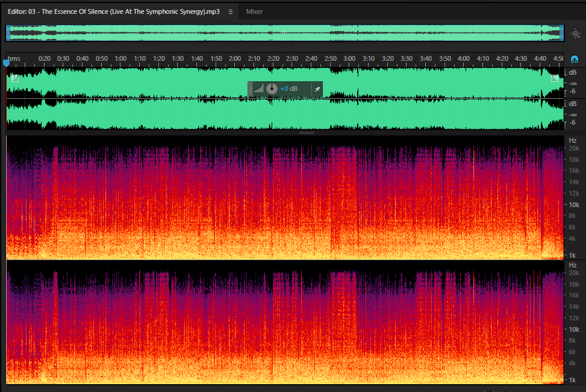The width and height of the screenshot is (586, 392).
Task: Toggle the HUD pin icon
Action: pyautogui.click(x=317, y=89)
